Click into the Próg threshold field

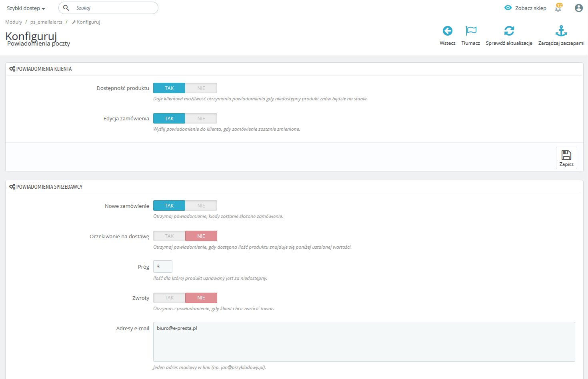pos(163,267)
